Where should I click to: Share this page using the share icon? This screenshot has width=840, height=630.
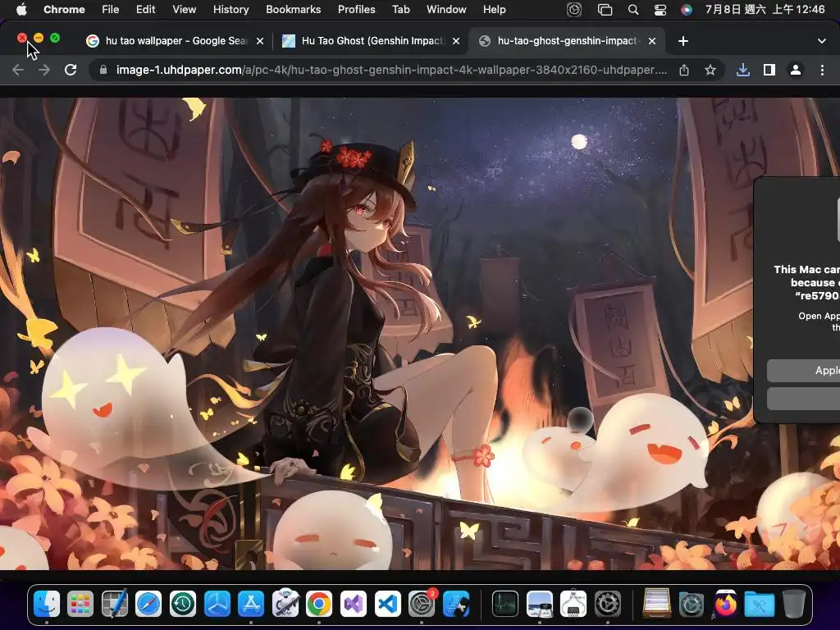[x=684, y=71]
